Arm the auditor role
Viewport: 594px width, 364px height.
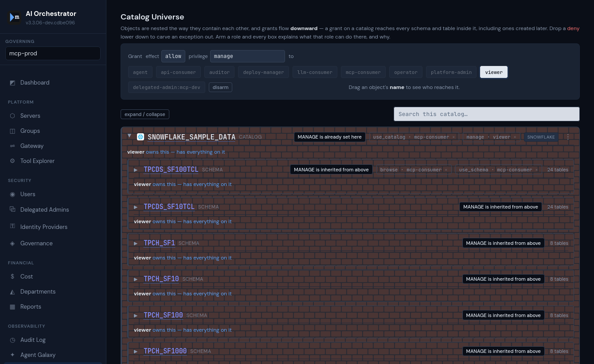(x=219, y=72)
